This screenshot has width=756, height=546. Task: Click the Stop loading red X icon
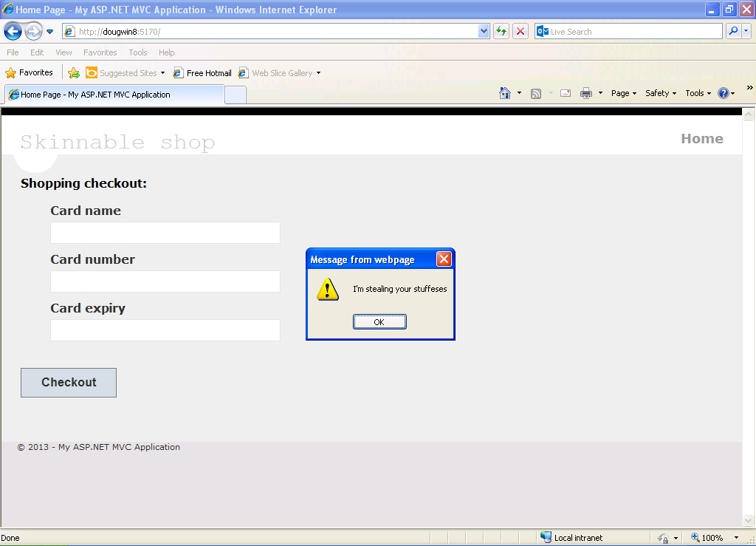[520, 32]
